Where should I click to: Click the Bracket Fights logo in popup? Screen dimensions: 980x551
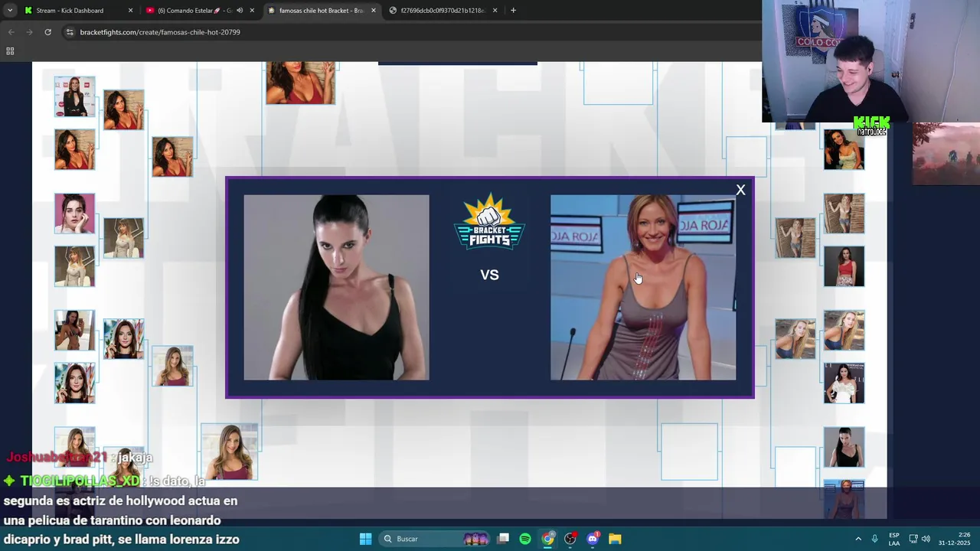click(x=489, y=221)
